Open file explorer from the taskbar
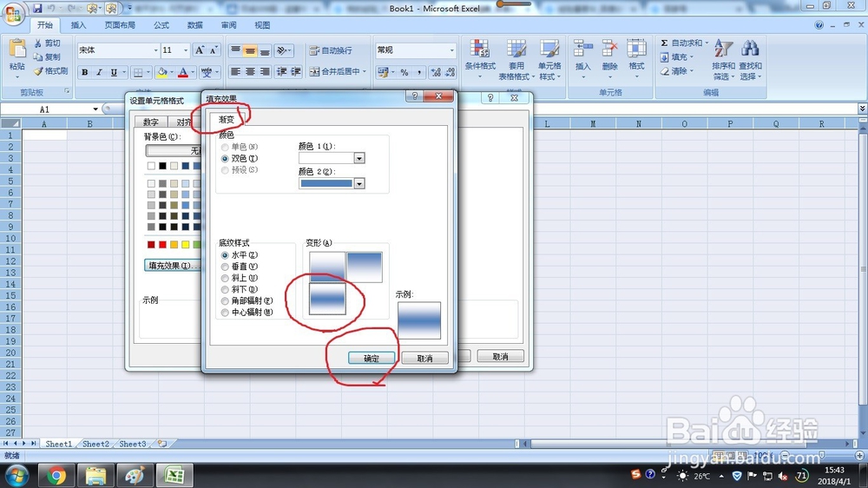 (x=95, y=475)
